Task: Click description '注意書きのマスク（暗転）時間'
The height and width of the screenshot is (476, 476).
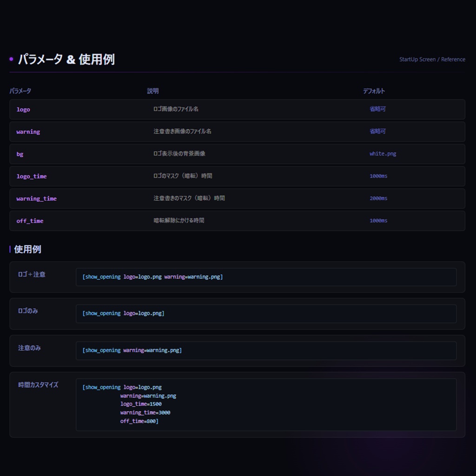Action: coord(189,198)
